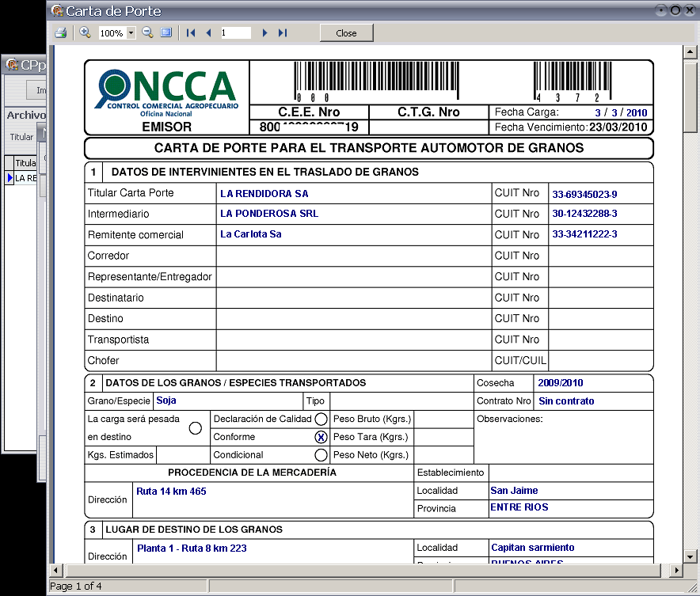Image resolution: width=700 pixels, height=596 pixels.
Task: Click the 'Titular' label in background window
Action: [21, 137]
